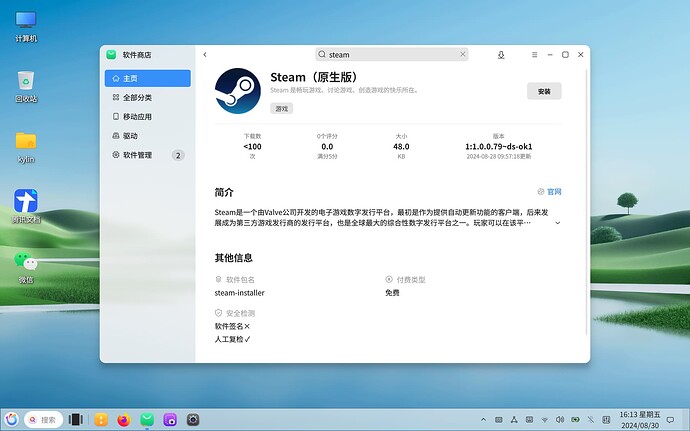Open the 回收站 recycle bin icon
This screenshot has width=690, height=431.
(x=26, y=87)
